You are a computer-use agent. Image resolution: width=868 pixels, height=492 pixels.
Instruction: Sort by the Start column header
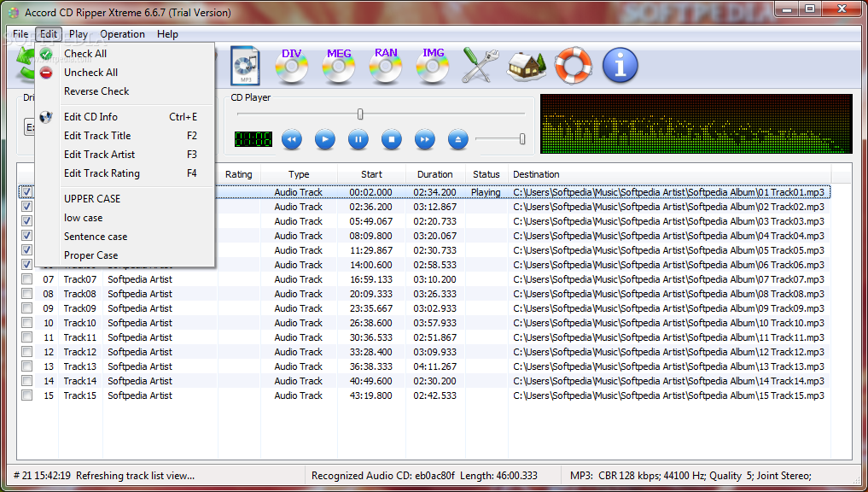click(x=371, y=174)
